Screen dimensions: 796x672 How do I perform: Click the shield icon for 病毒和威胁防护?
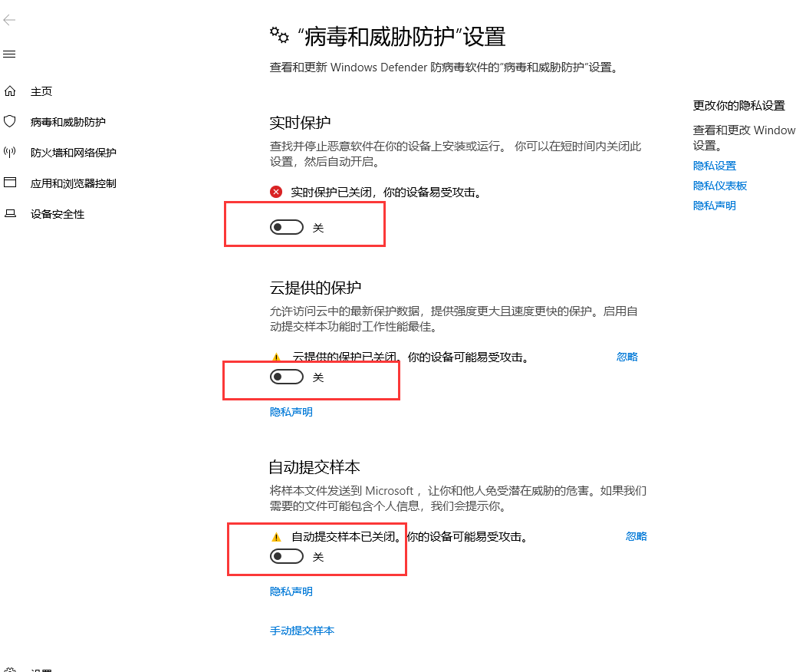[10, 121]
